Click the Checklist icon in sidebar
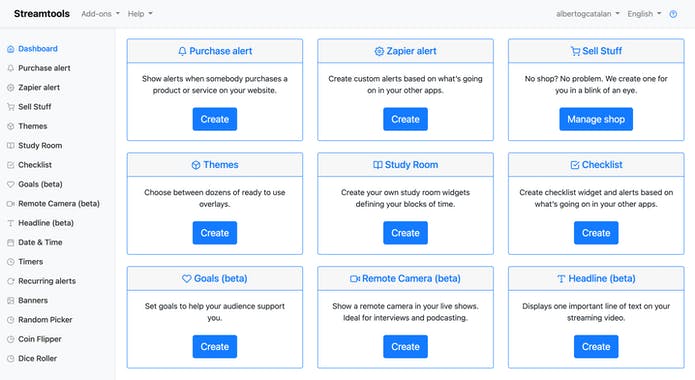 tap(11, 165)
